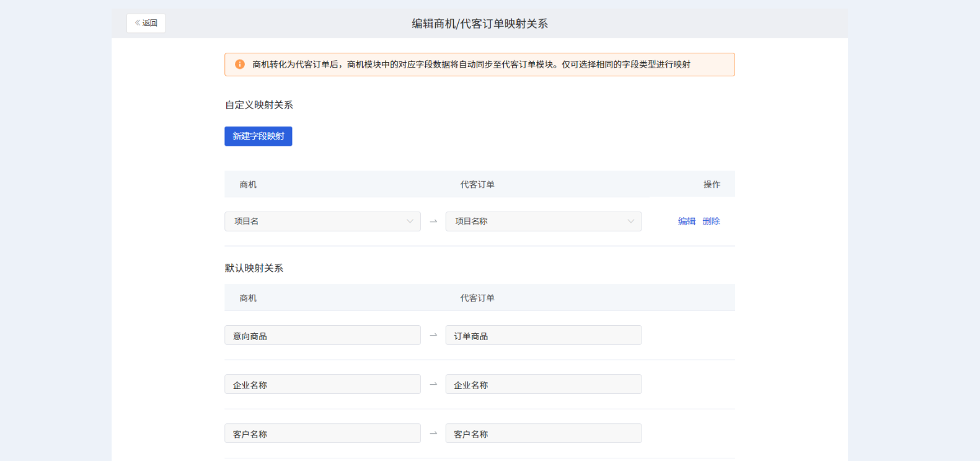Click the 订单商品 field
The height and width of the screenshot is (461, 980).
(544, 336)
